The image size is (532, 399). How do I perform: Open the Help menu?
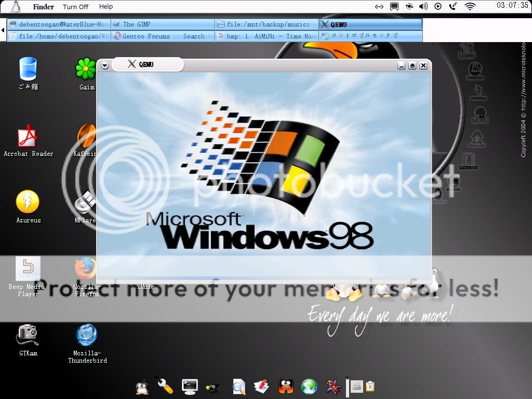tap(106, 6)
